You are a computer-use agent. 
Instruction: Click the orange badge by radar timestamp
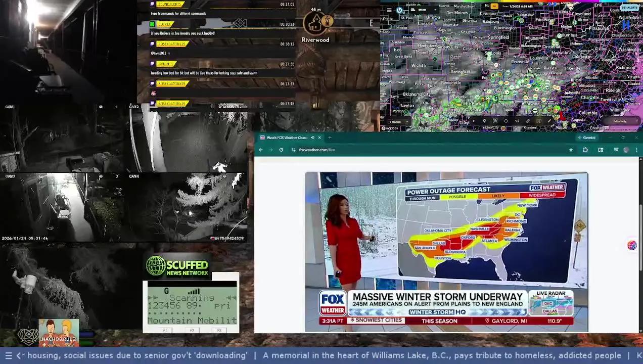point(494,6)
